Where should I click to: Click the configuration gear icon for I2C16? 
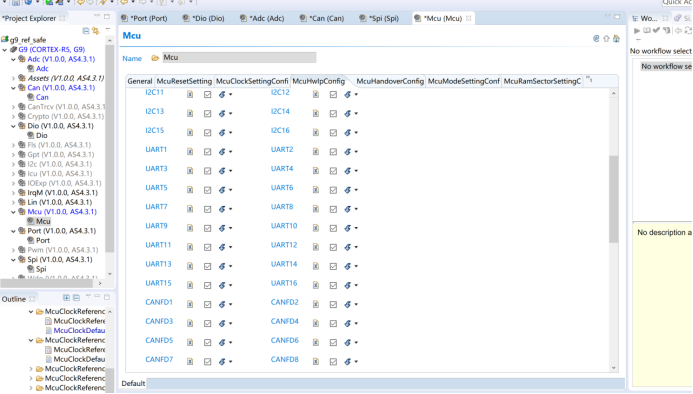(x=348, y=133)
